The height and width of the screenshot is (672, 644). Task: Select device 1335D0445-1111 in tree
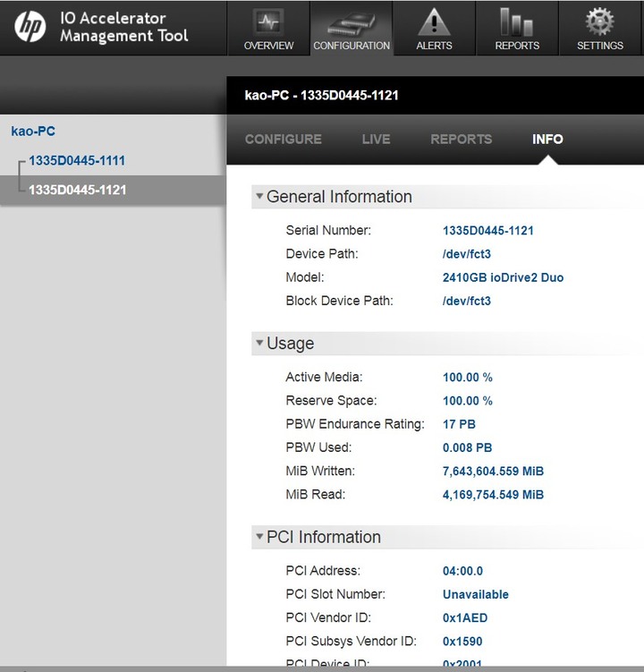77,161
